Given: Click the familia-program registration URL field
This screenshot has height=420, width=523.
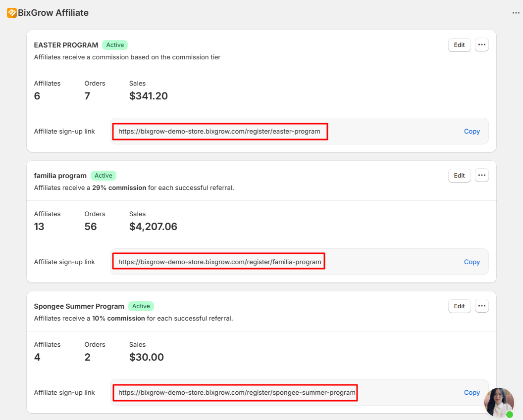Looking at the screenshot, I should point(219,262).
